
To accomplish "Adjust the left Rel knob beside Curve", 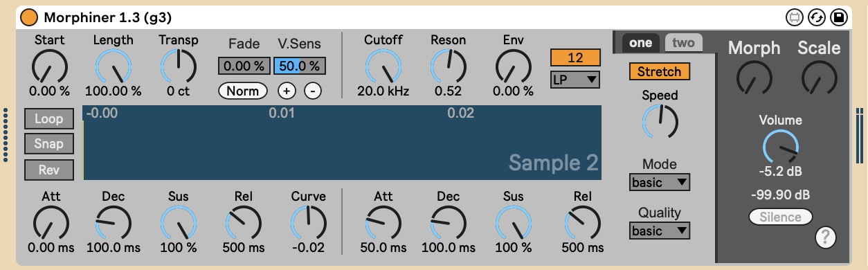I will 244,223.
